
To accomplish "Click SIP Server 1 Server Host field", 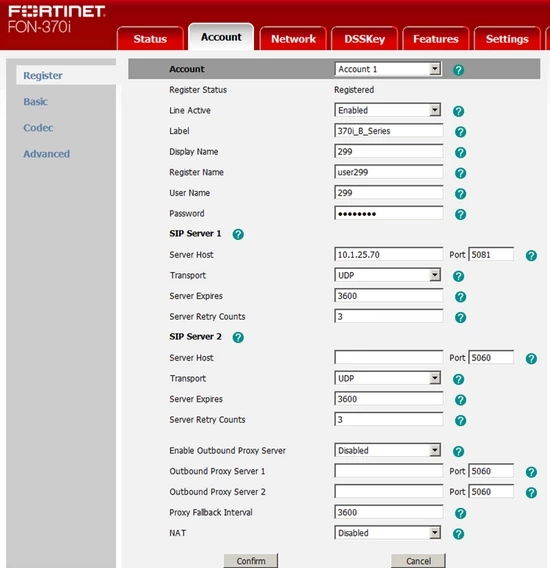I will pyautogui.click(x=389, y=255).
